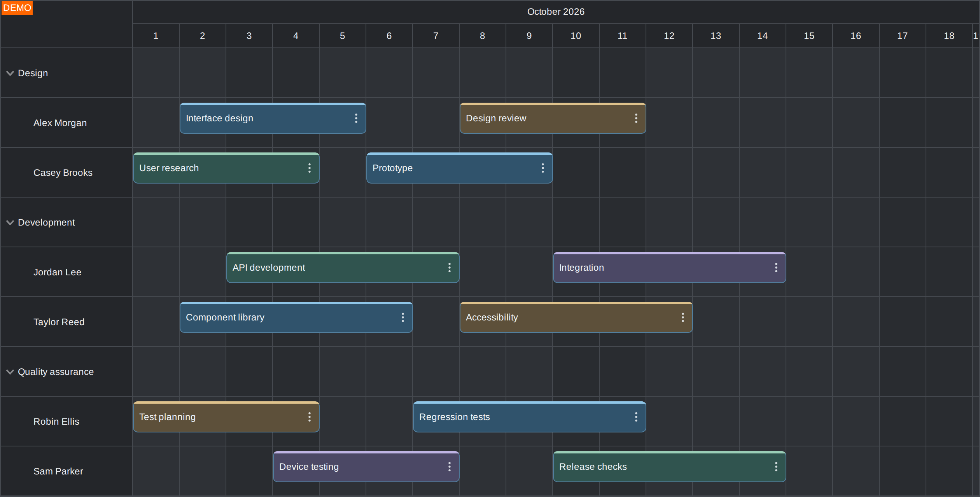Open the Component library task kebab menu
This screenshot has width=980, height=497.
[402, 317]
